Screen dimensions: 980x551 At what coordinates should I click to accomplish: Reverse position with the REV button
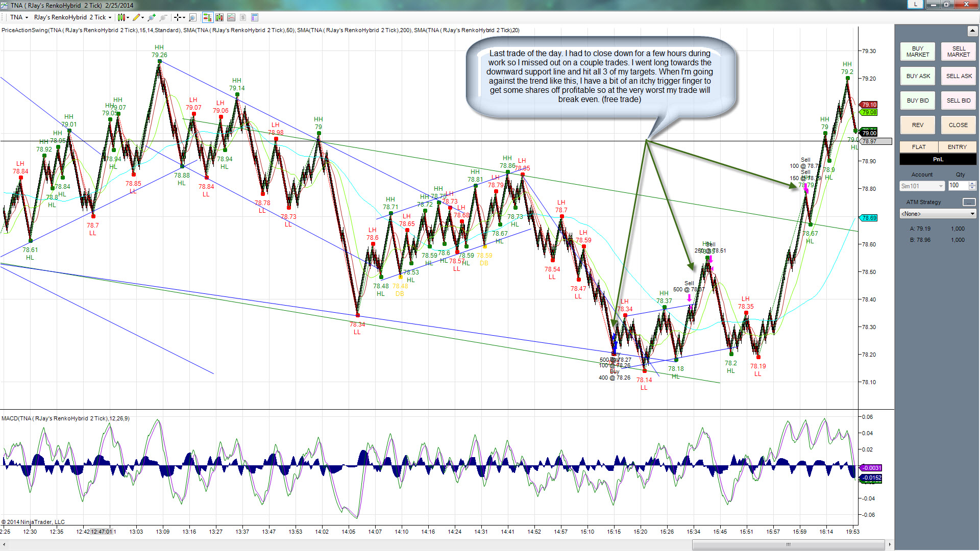coord(917,125)
